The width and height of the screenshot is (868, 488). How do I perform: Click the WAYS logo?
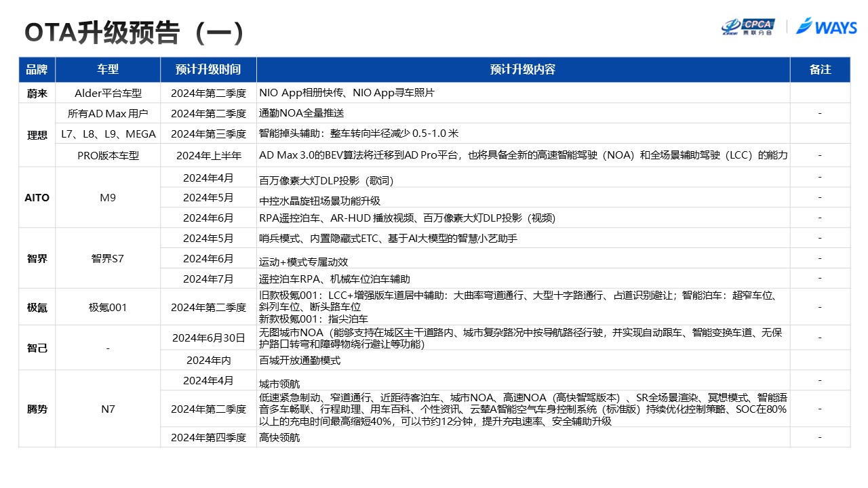[x=826, y=26]
